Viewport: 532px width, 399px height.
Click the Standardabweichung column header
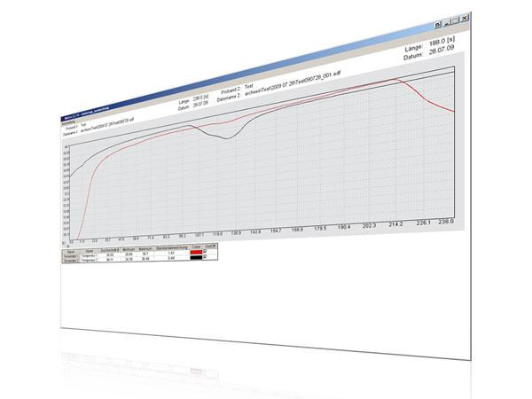(172, 248)
